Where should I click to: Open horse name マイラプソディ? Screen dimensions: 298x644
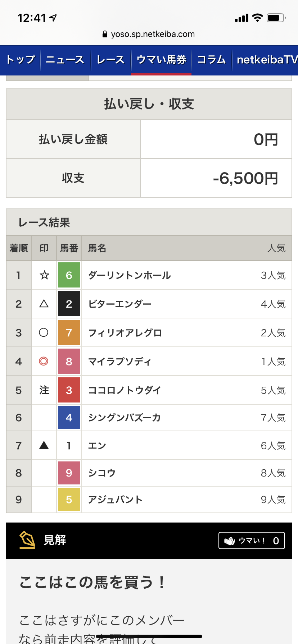(119, 361)
